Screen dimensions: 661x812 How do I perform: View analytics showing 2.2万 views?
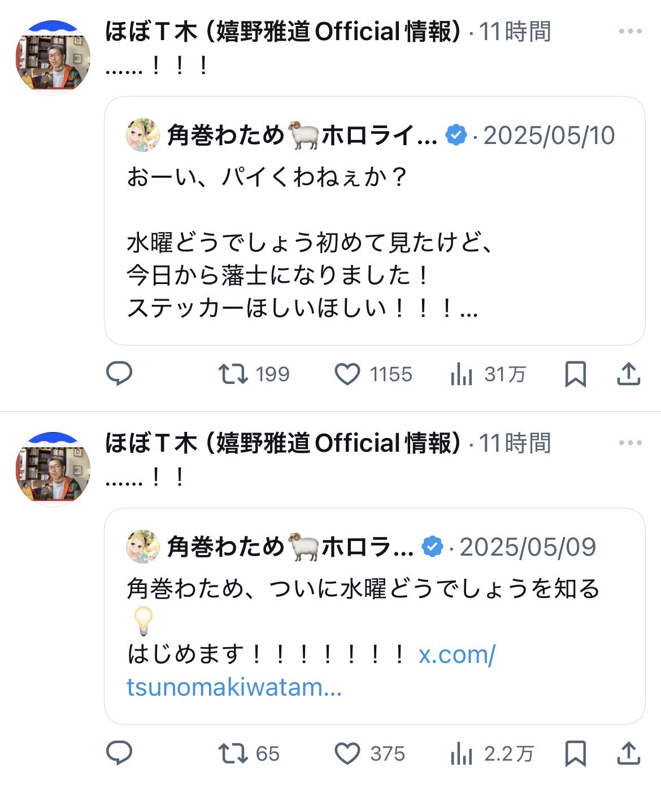tap(462, 753)
